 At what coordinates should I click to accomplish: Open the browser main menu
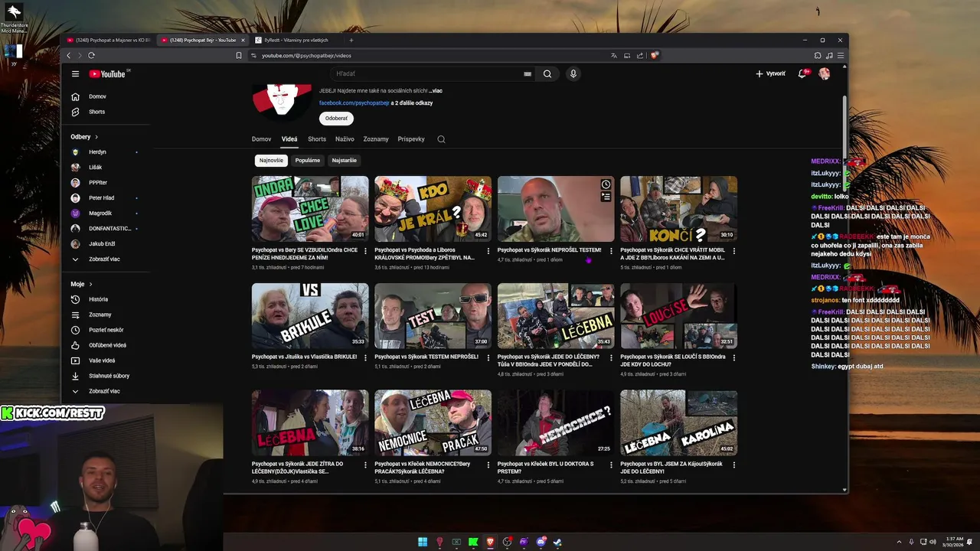pyautogui.click(x=841, y=55)
